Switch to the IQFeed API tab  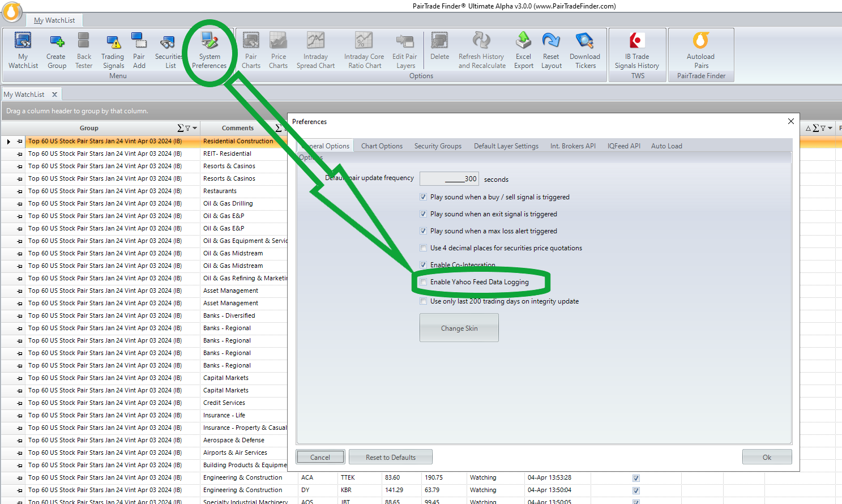pos(624,146)
